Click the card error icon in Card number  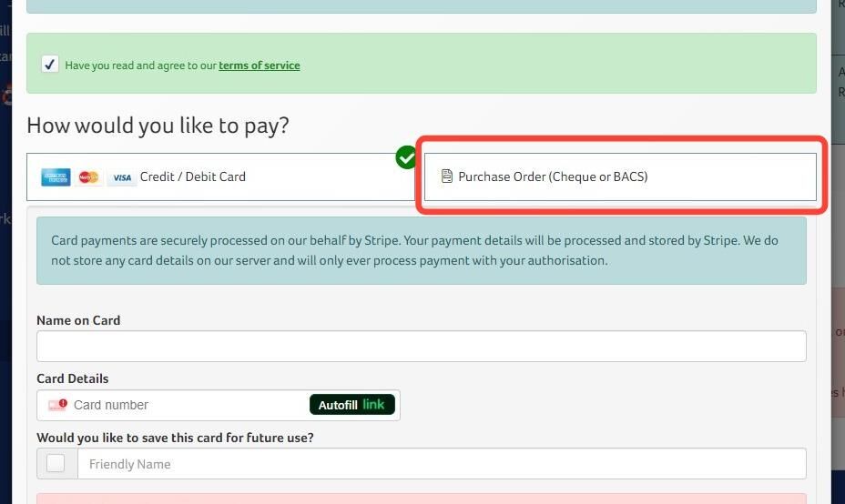point(57,405)
